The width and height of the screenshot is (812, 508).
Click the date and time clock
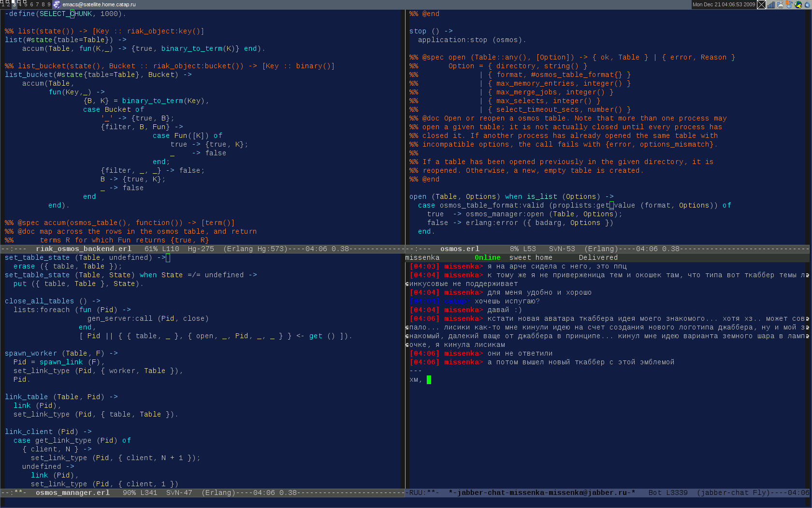point(724,4)
